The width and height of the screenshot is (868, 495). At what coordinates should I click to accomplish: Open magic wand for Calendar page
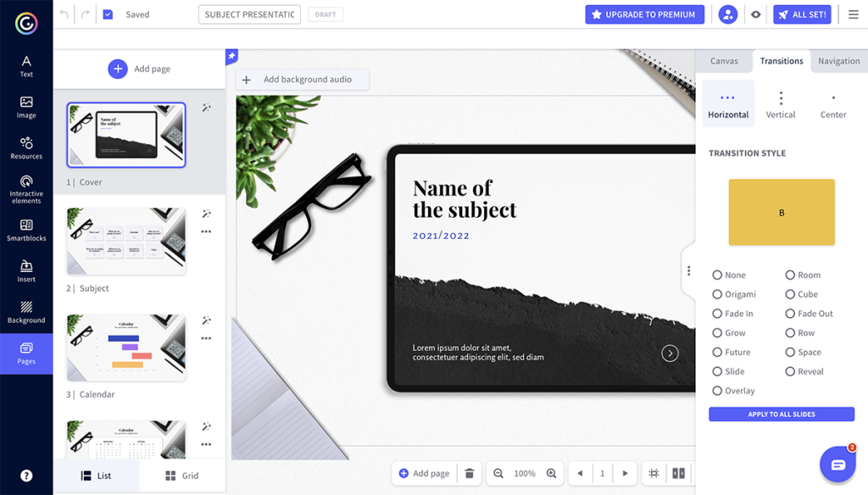pyautogui.click(x=206, y=320)
